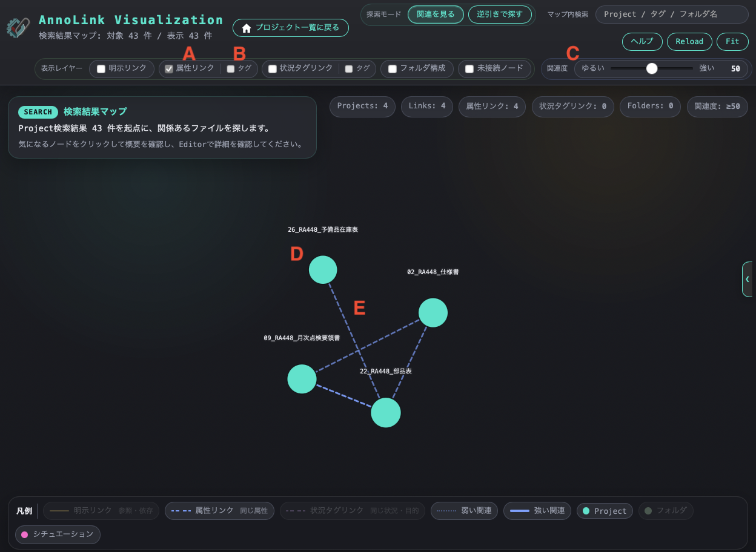Click the AnnoLink gear-and-link logo icon
Screen dimensions: 756x552
18,28
